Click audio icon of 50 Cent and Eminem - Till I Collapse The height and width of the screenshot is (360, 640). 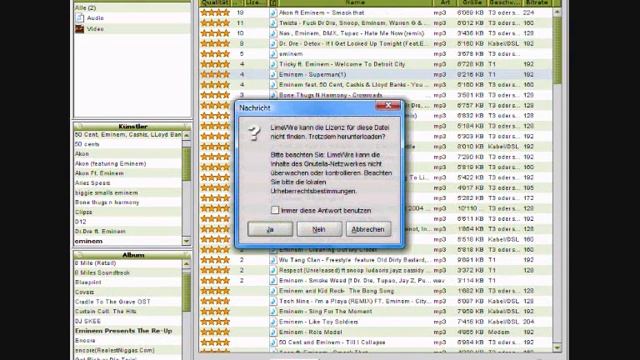[273, 342]
